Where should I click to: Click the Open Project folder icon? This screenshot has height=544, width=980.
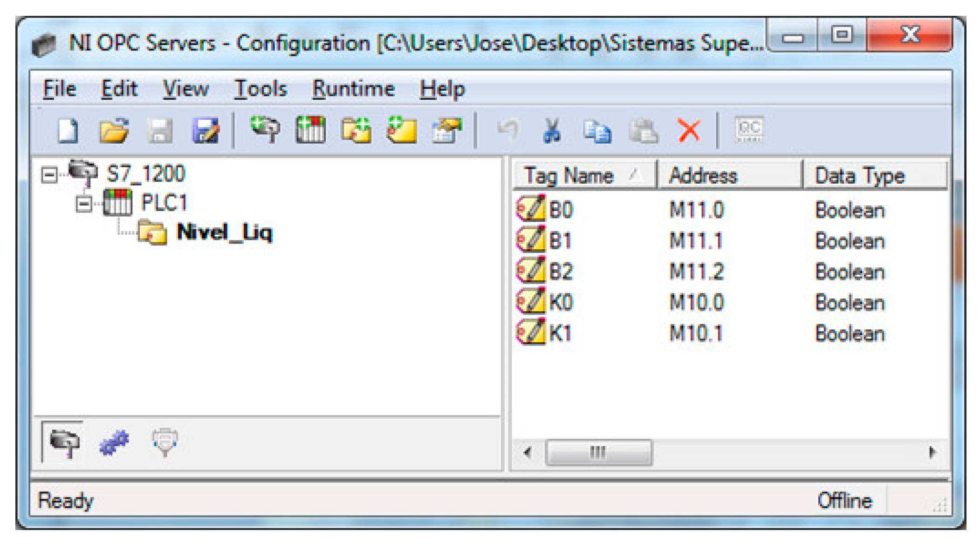114,131
